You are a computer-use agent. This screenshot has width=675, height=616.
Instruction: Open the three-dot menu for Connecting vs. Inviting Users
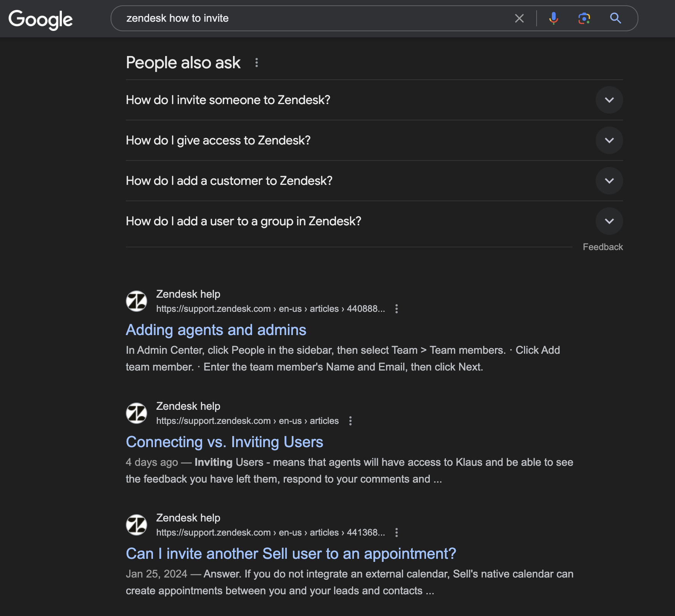tap(350, 421)
